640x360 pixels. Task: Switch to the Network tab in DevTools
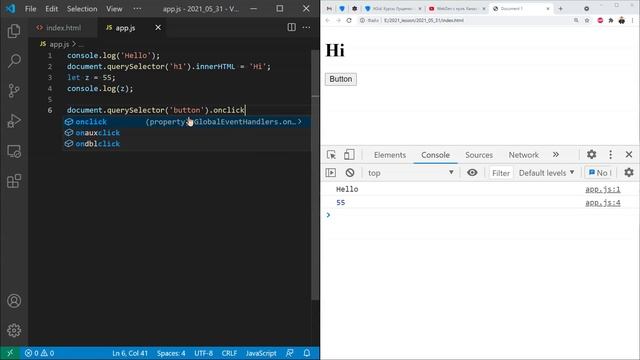[523, 155]
